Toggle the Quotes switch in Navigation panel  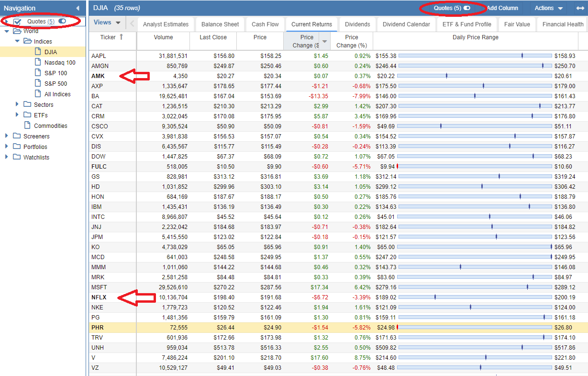click(x=62, y=21)
